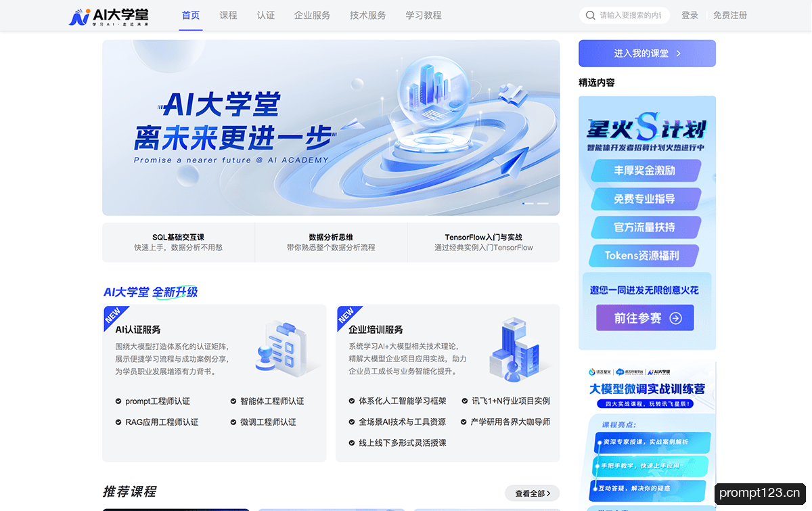
Task: Open the AI认证服务 card title
Action: tap(138, 330)
